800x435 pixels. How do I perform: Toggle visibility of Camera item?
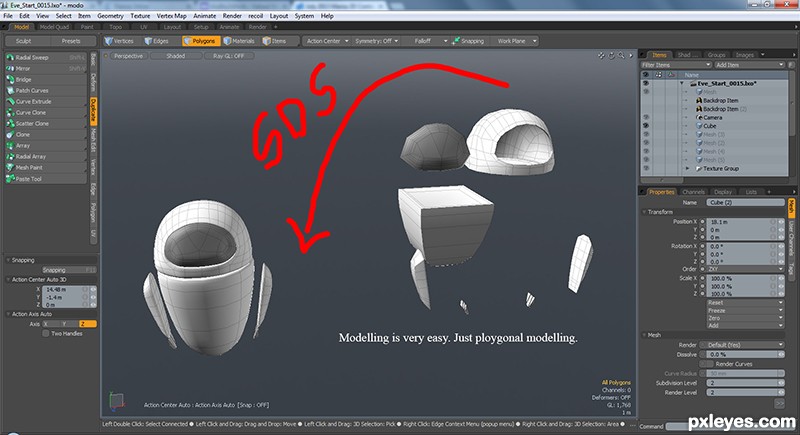click(x=646, y=117)
